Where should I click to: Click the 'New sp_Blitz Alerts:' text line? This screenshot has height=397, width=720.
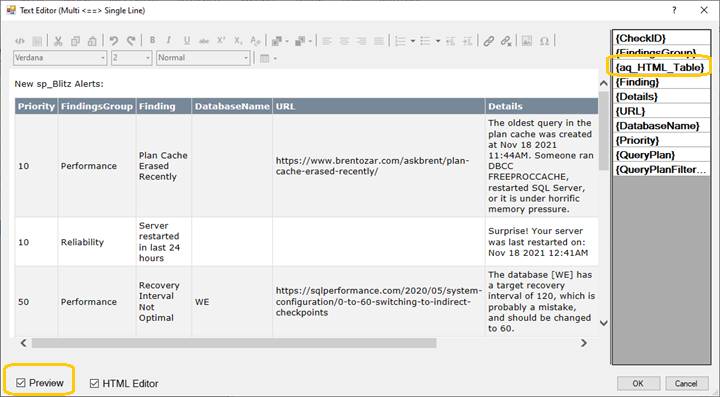tap(59, 84)
